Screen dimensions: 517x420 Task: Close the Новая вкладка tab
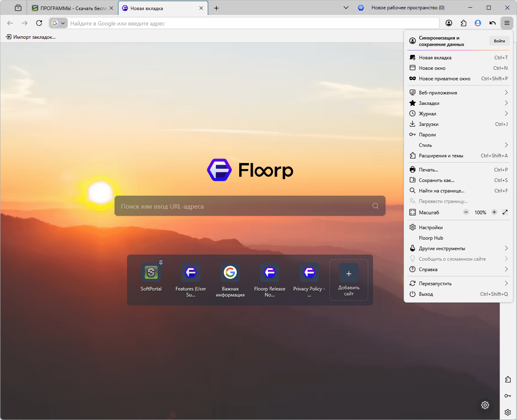(x=201, y=8)
